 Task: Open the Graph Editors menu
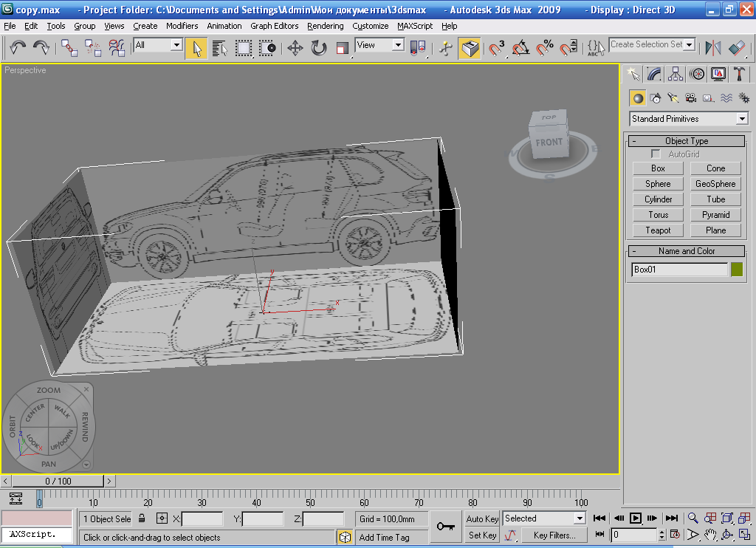point(275,26)
